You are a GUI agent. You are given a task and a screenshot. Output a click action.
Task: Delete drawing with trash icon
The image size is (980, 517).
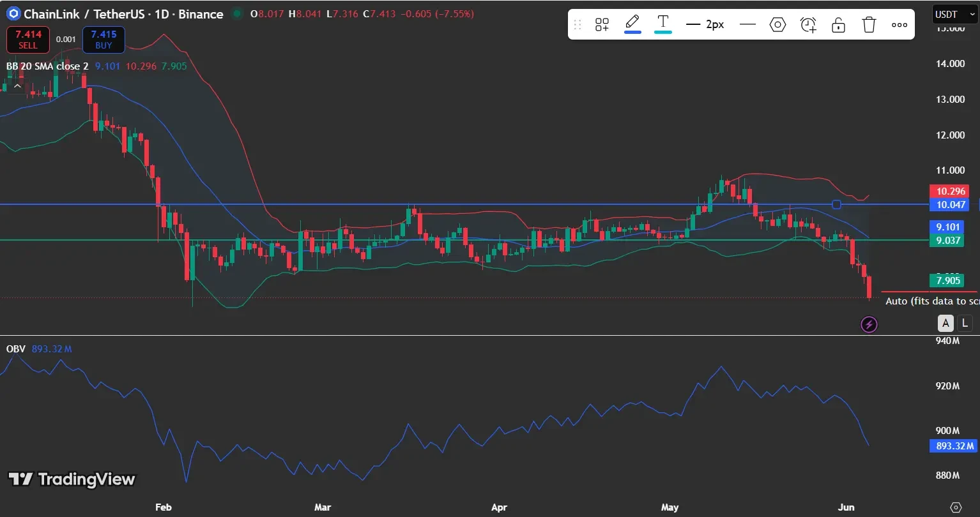click(869, 25)
